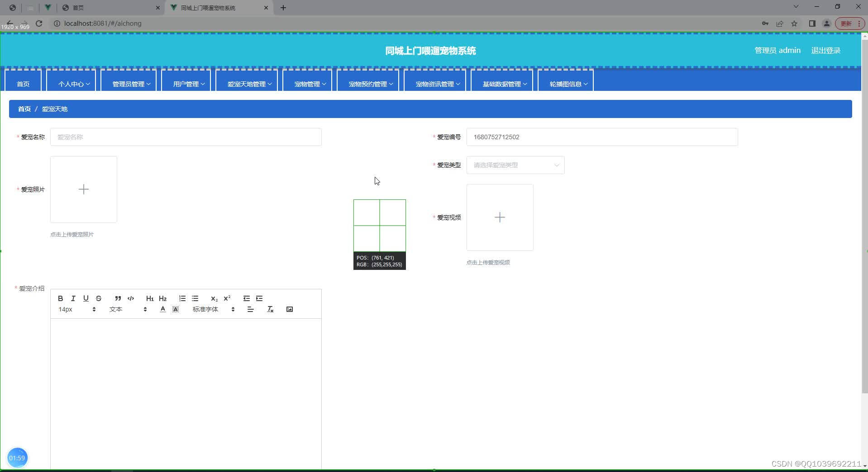
Task: Toggle bold formatting in editor
Action: pyautogui.click(x=60, y=298)
